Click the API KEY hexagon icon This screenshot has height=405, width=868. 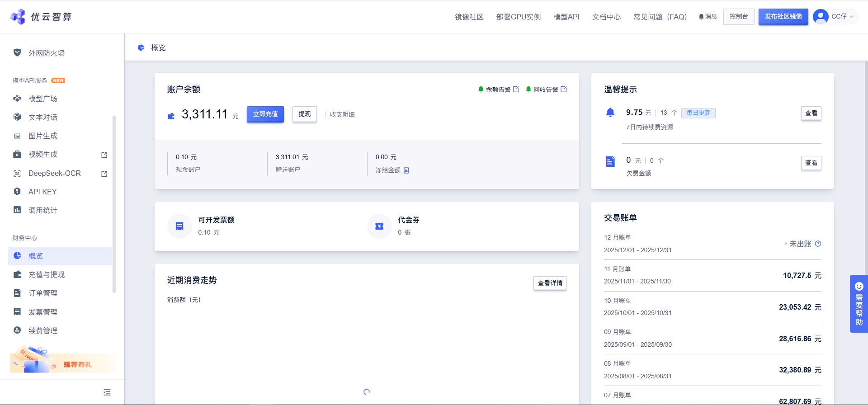point(17,191)
